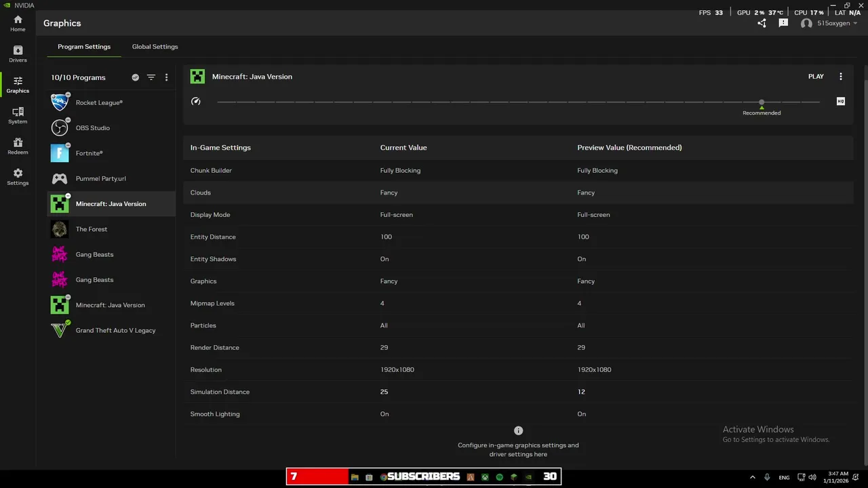This screenshot has width=868, height=488.
Task: Click the info icon above configure message
Action: pyautogui.click(x=518, y=430)
